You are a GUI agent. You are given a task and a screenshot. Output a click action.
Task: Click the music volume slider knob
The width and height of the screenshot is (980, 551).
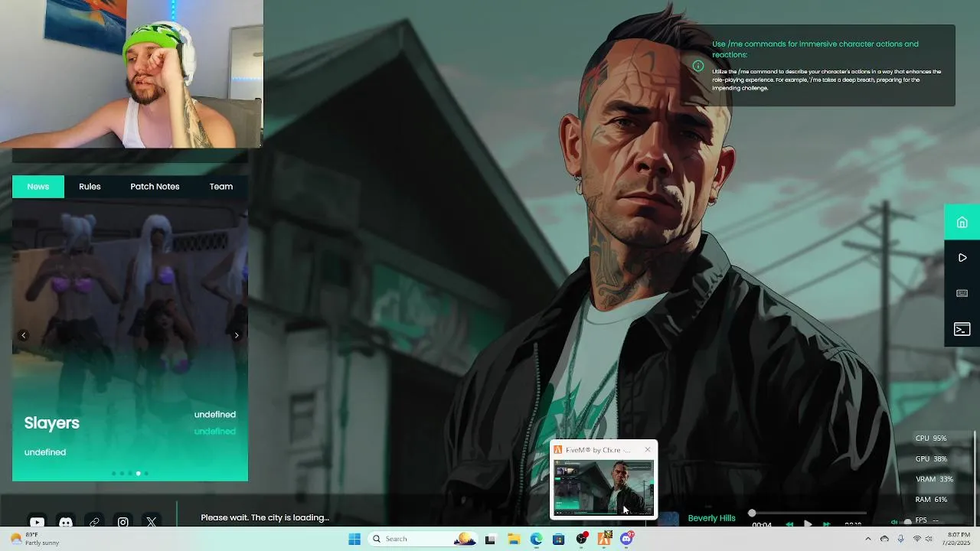[x=908, y=523]
